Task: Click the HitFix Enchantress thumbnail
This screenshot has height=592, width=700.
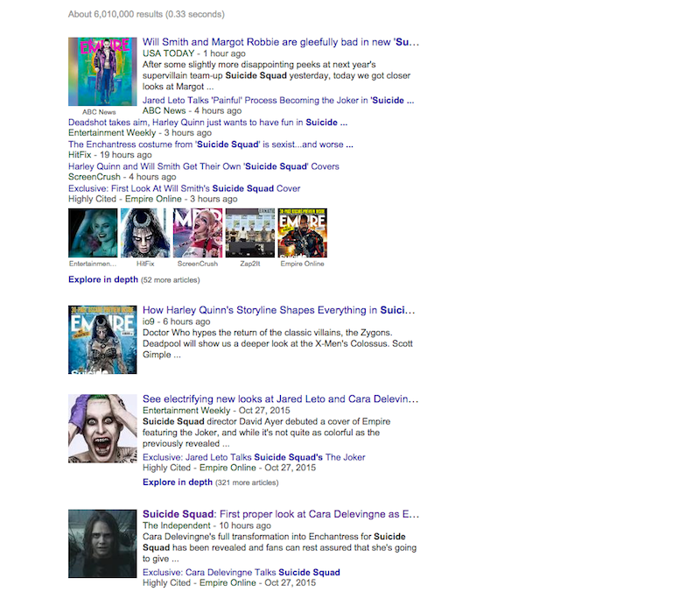Action: tap(145, 233)
